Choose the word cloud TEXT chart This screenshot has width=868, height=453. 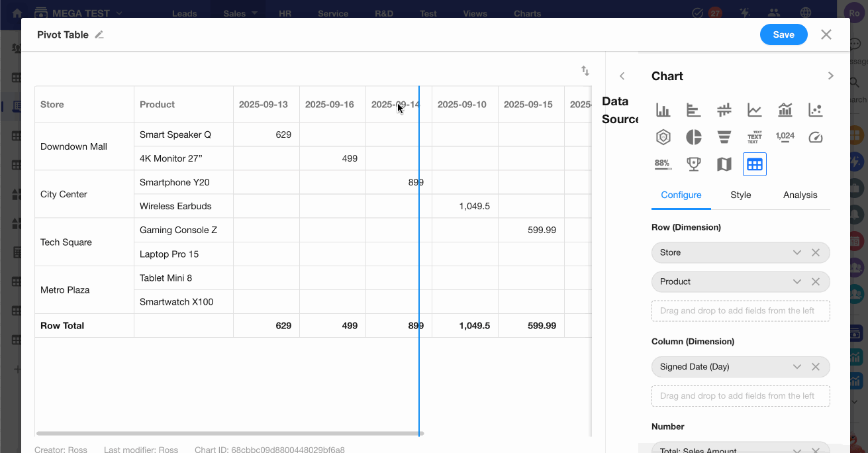[754, 137]
